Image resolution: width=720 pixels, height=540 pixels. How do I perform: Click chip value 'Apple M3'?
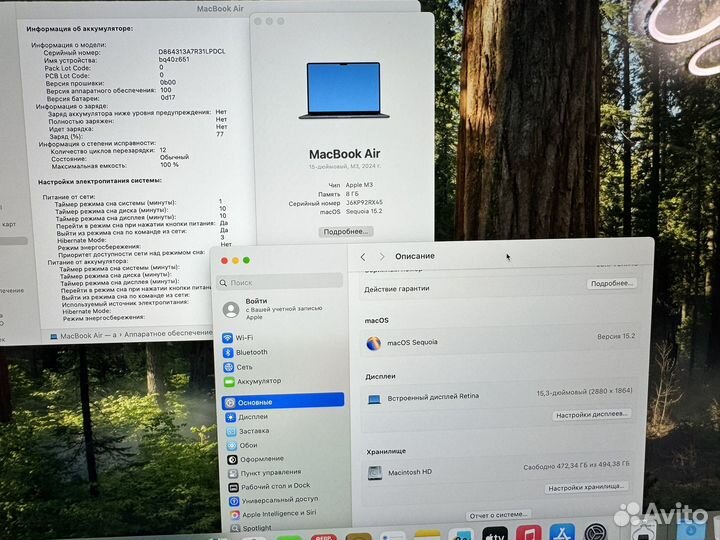tap(359, 185)
